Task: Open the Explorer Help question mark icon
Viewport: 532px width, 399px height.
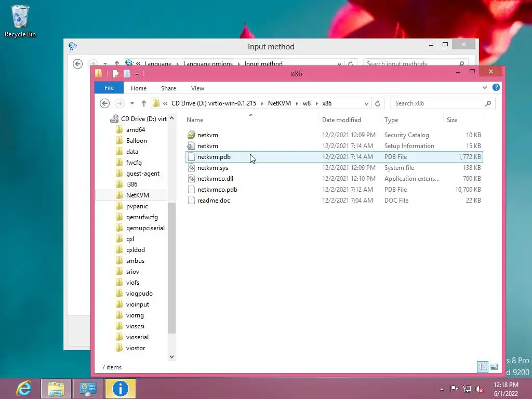Action: click(x=496, y=87)
